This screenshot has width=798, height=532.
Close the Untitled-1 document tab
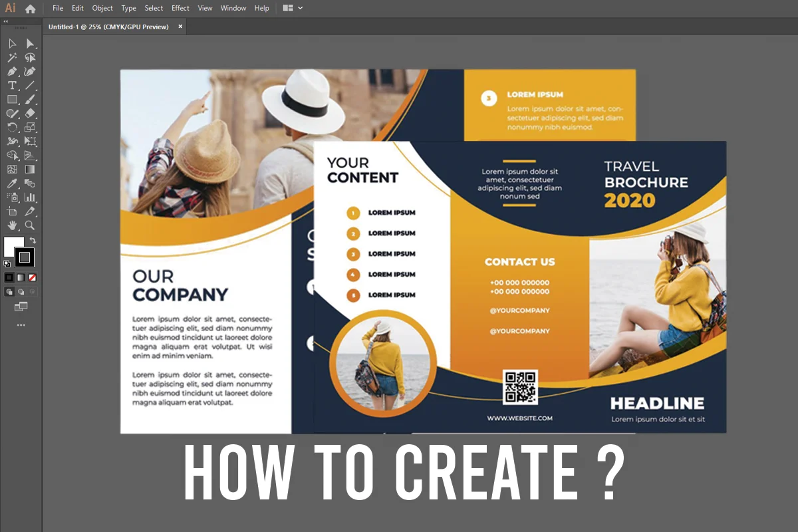click(180, 27)
